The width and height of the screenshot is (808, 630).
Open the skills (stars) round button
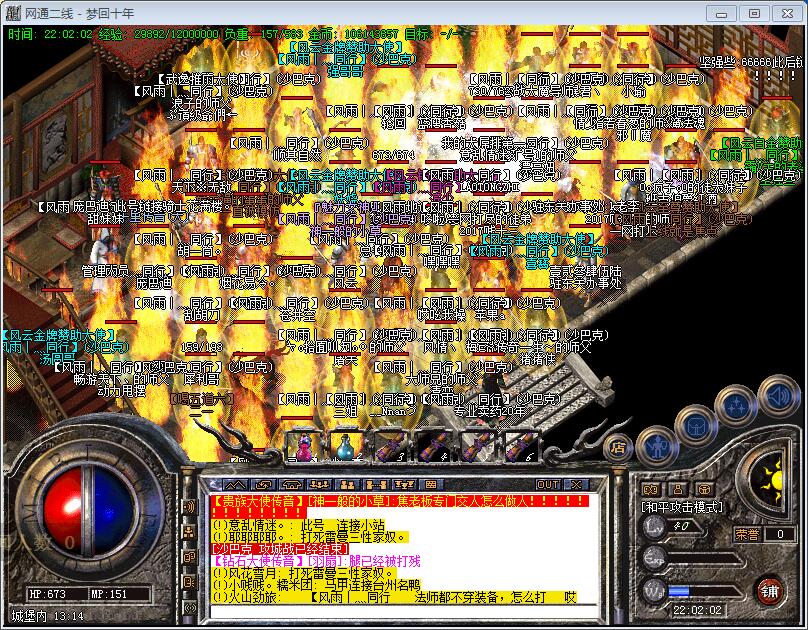click(735, 407)
